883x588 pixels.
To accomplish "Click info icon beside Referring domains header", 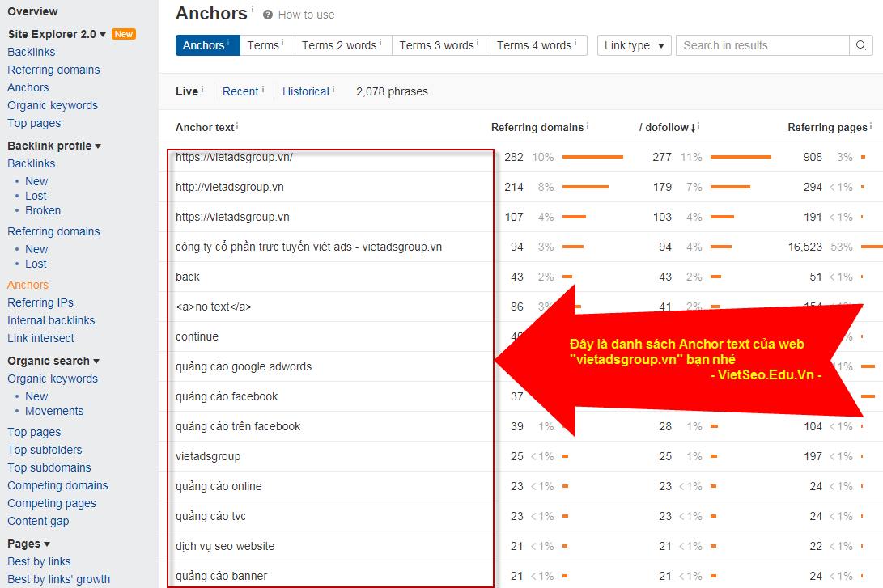I will pyautogui.click(x=587, y=126).
